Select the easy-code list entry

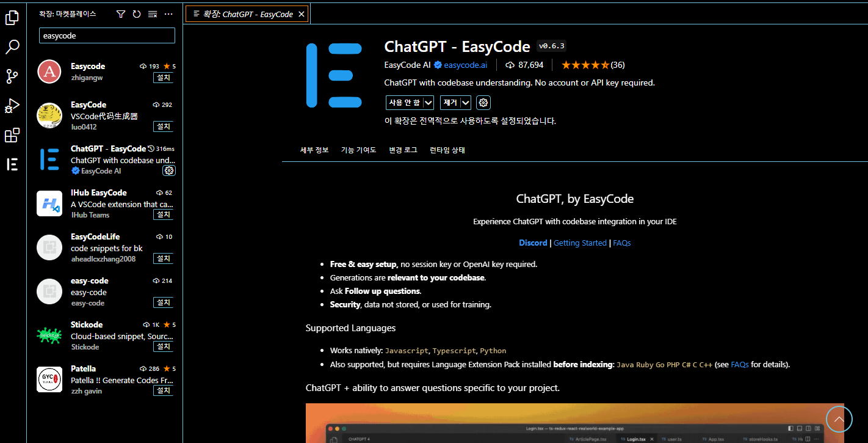(x=105, y=291)
